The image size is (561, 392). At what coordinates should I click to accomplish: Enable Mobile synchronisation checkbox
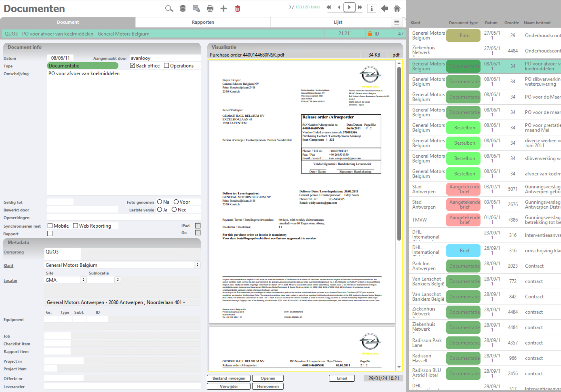pyautogui.click(x=50, y=226)
